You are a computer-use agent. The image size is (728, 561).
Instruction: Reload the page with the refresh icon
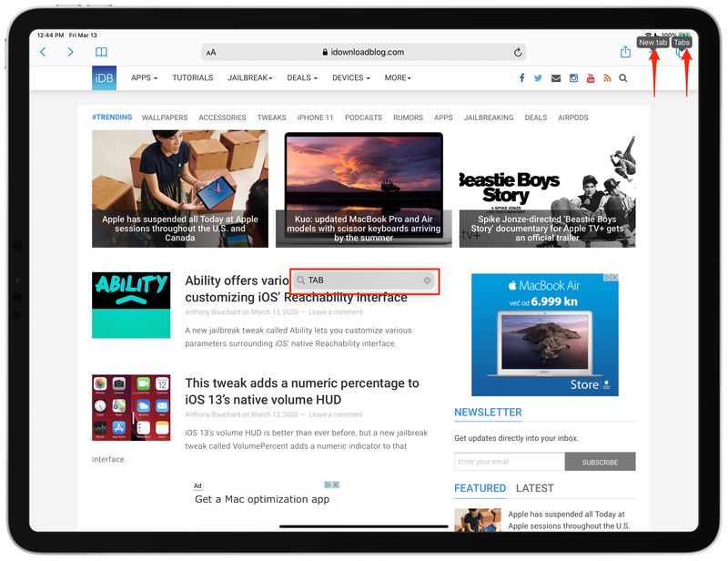(x=518, y=53)
